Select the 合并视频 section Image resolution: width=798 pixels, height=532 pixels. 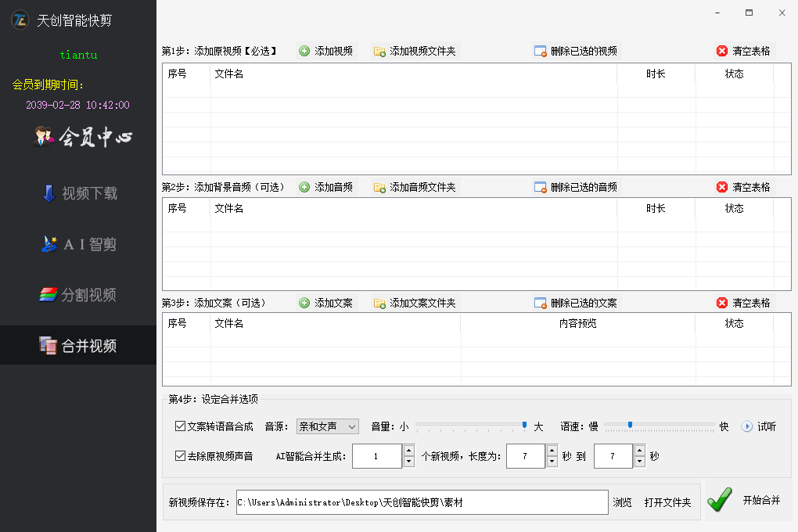[x=78, y=345]
